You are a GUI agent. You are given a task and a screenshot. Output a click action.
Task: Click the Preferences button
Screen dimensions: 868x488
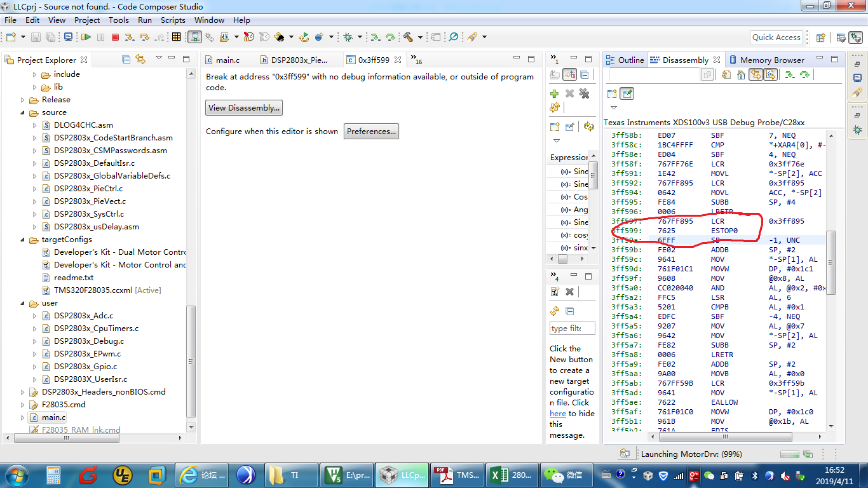tap(372, 132)
